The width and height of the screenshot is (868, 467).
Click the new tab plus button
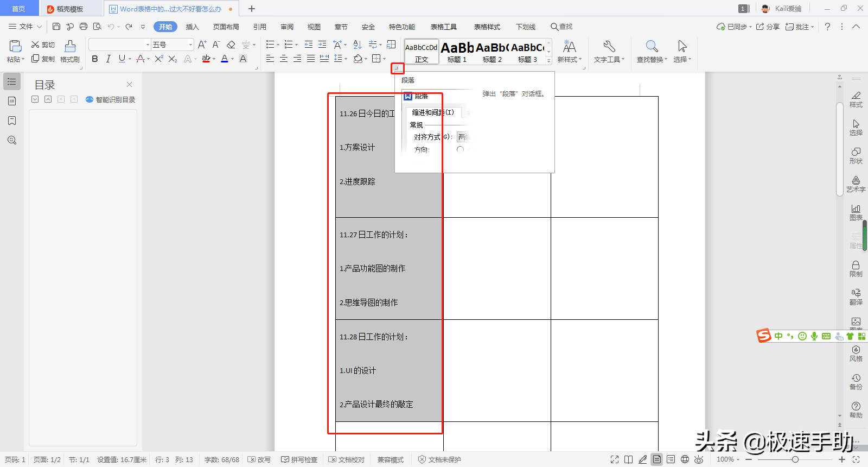[252, 9]
